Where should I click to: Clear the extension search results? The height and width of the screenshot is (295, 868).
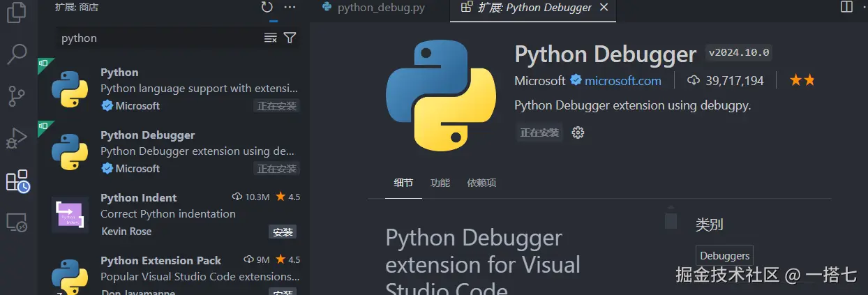click(x=271, y=38)
